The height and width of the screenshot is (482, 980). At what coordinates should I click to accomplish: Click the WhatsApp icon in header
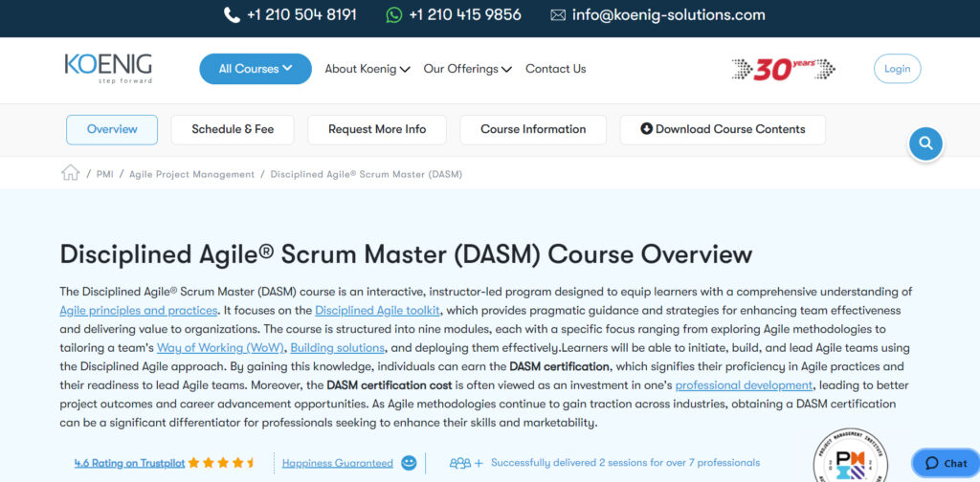click(x=393, y=15)
